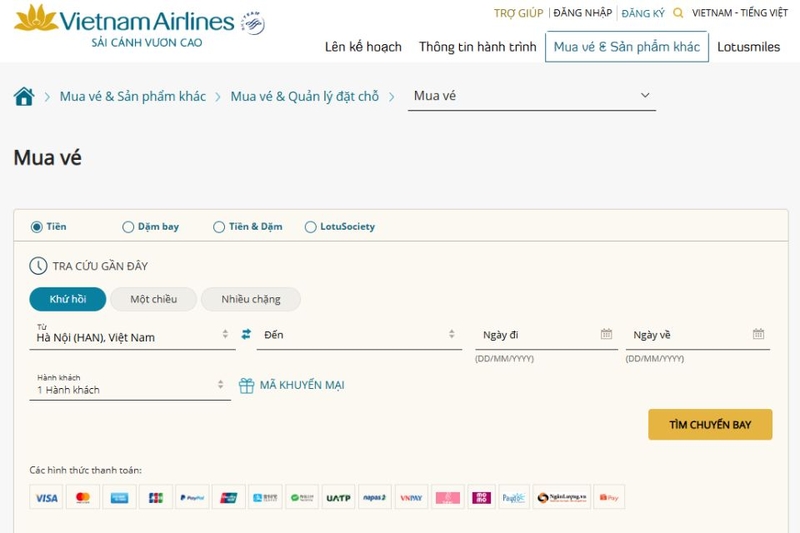
Task: Click the MoMo payment icon
Action: (481, 497)
